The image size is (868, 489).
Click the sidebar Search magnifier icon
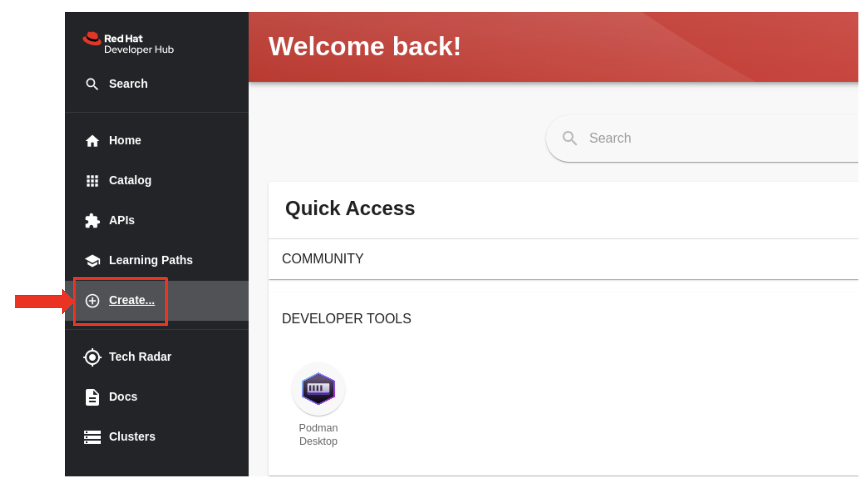tap(92, 84)
